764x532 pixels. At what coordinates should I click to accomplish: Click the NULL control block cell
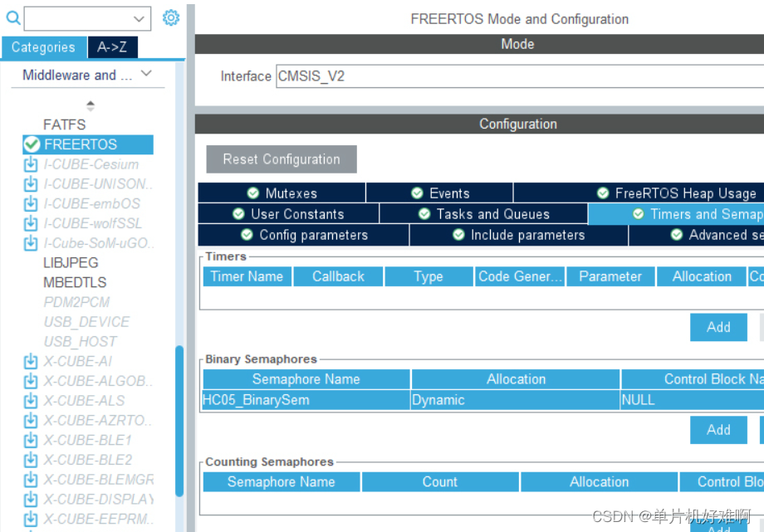693,400
